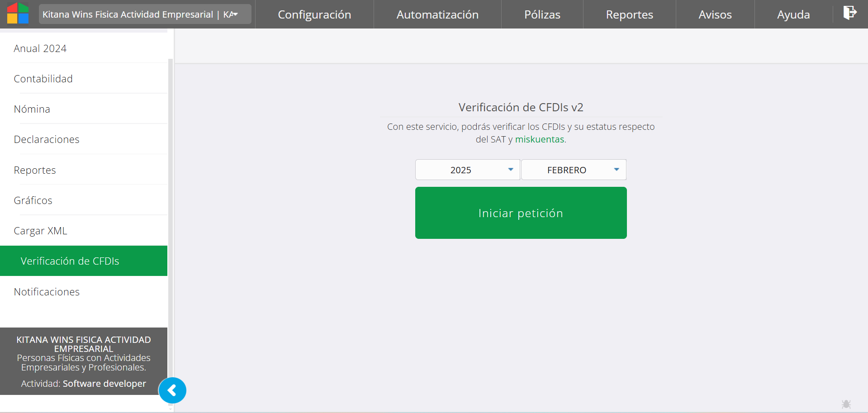Viewport: 868px width, 413px height.
Task: Click the logout icon in top bar
Action: (x=849, y=13)
